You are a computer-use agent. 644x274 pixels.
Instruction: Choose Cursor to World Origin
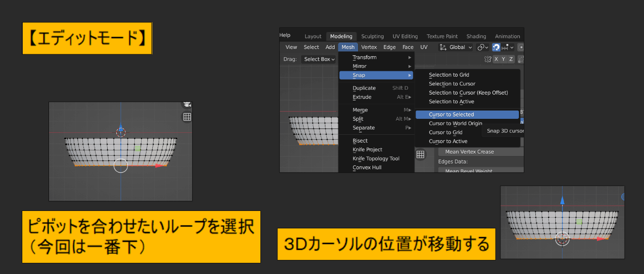tap(455, 123)
